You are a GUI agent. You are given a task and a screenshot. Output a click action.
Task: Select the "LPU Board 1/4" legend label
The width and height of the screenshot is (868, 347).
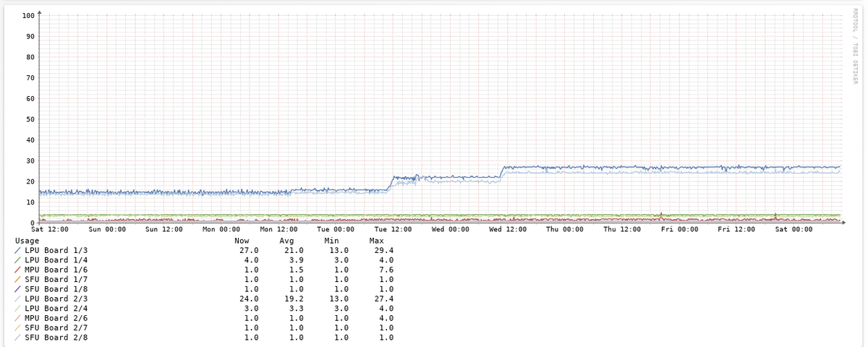56,260
